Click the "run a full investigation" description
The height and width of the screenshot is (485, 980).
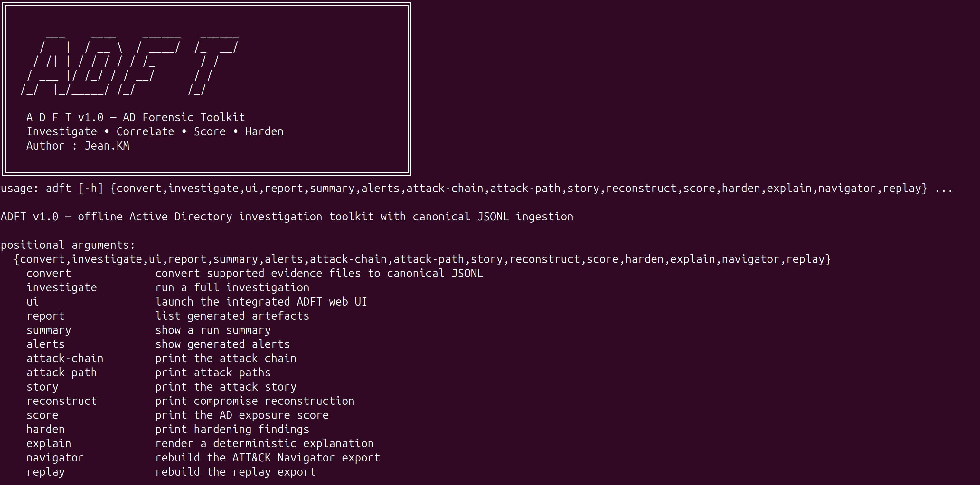[232, 287]
